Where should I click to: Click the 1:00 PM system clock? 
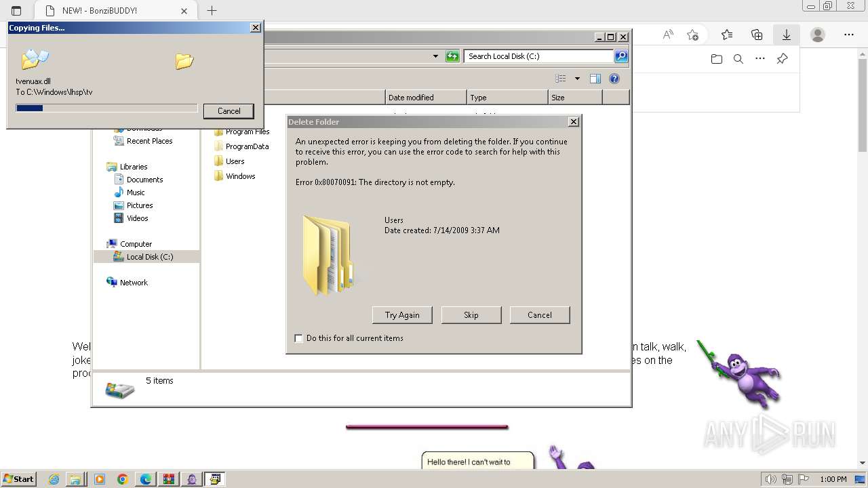[833, 479]
